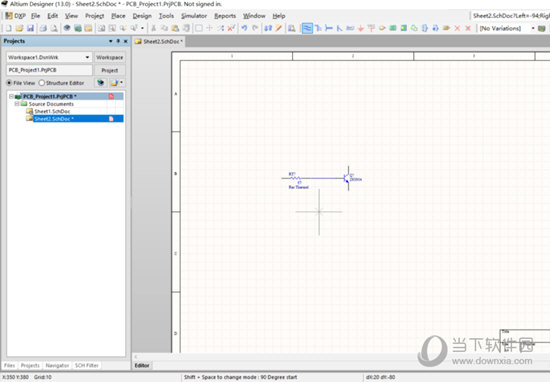Select Sheet2.SchDoc in the project tree

54,119
